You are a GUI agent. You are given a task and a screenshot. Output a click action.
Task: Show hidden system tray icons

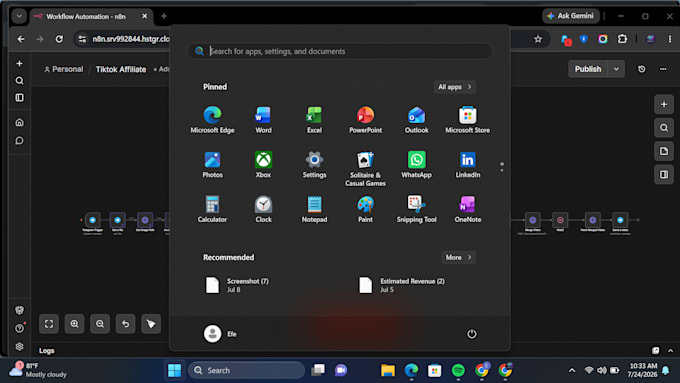click(572, 370)
